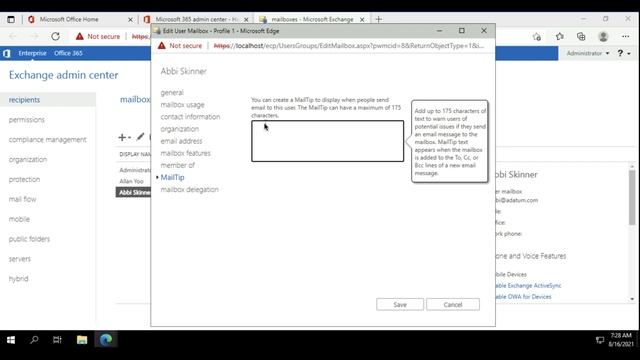Image resolution: width=640 pixels, height=360 pixels.
Task: Select Office 365 in the blue header
Action: 68,53
